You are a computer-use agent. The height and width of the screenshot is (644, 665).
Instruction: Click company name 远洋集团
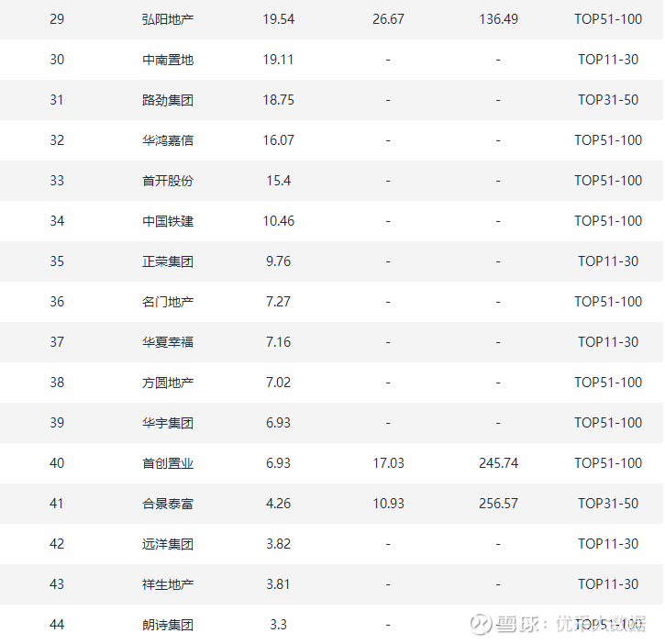tap(168, 544)
